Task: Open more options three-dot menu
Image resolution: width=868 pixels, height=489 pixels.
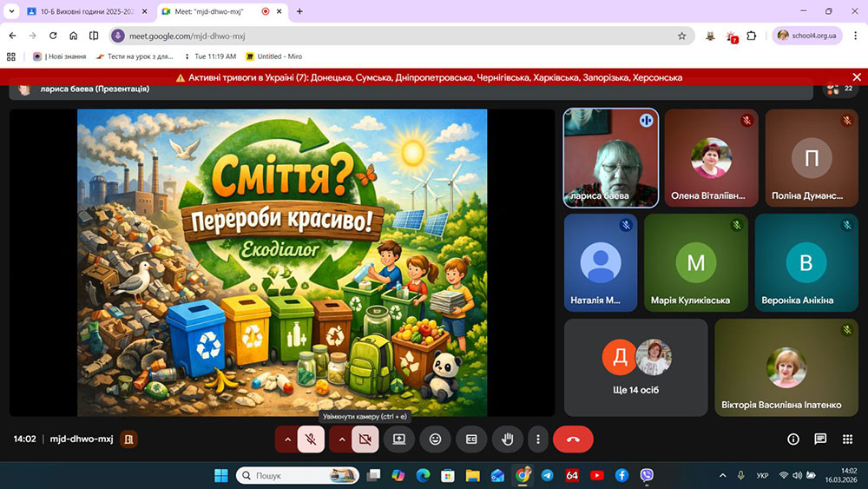Action: coord(538,439)
